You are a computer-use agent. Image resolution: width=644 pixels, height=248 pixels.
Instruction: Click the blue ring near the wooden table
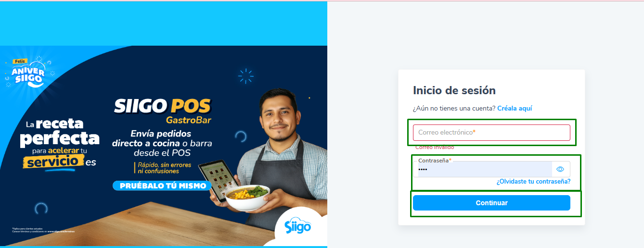point(41,208)
